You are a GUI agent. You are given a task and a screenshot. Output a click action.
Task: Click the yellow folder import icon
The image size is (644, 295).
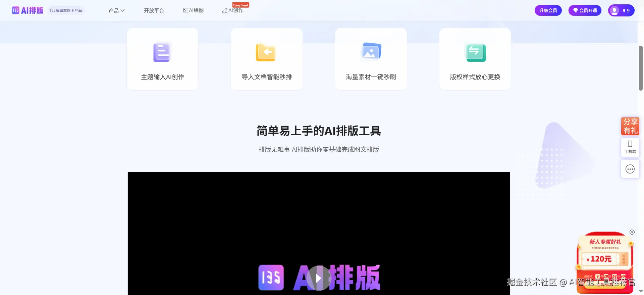pyautogui.click(x=266, y=52)
